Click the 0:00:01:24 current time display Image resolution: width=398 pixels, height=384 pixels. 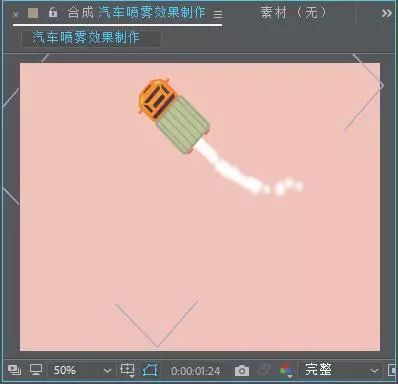(196, 371)
